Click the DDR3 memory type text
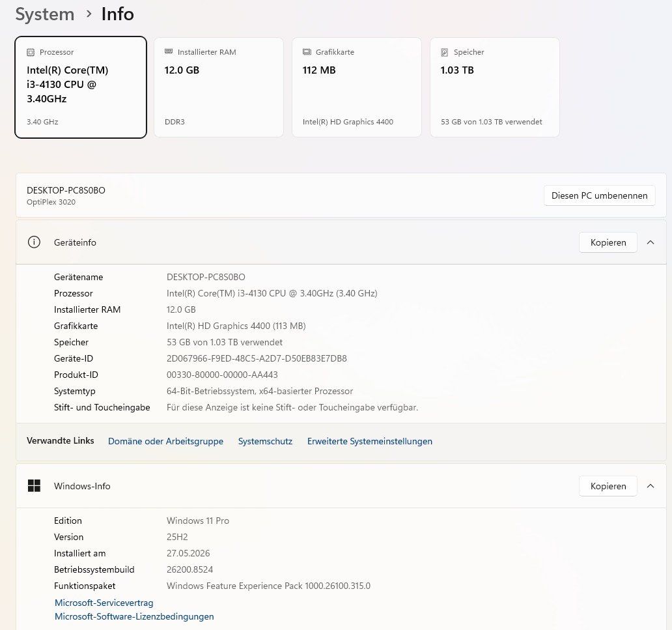Screen dimensions: 672x630 coord(175,122)
